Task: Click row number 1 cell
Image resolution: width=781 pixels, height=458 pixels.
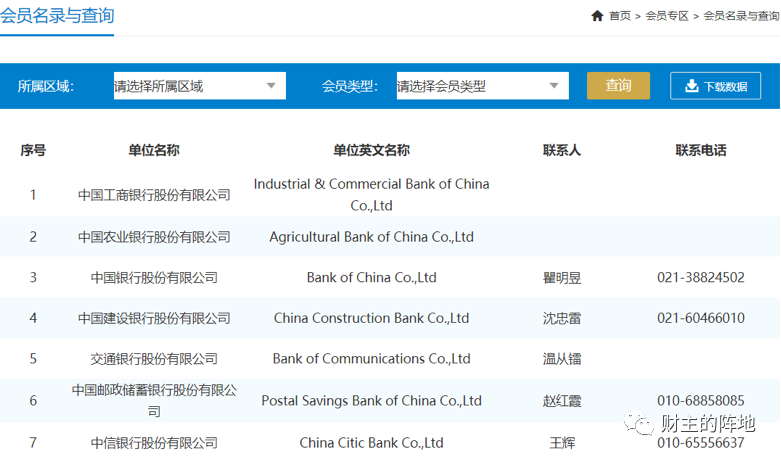Action: pyautogui.click(x=33, y=195)
